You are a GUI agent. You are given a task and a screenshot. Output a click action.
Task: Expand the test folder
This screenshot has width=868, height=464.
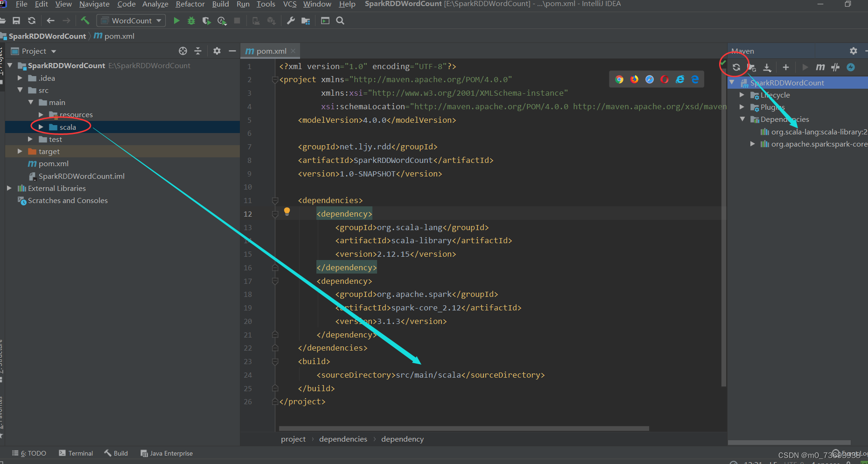(x=30, y=139)
